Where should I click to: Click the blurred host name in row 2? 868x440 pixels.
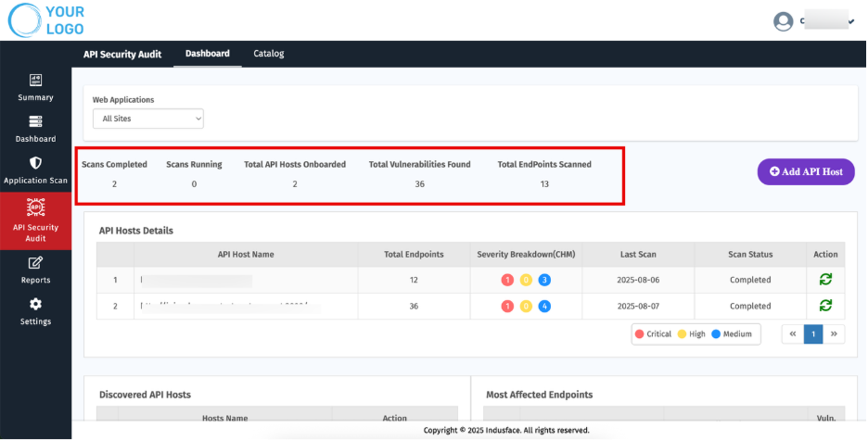[230, 306]
